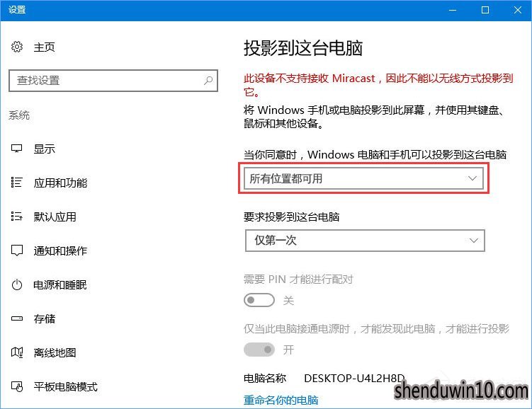
Task: Open 电源和睡眠 settings page
Action: pos(60,284)
